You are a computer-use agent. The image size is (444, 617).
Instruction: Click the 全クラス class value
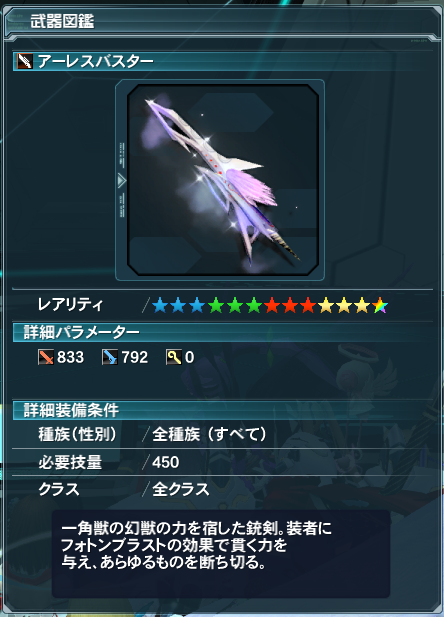181,490
